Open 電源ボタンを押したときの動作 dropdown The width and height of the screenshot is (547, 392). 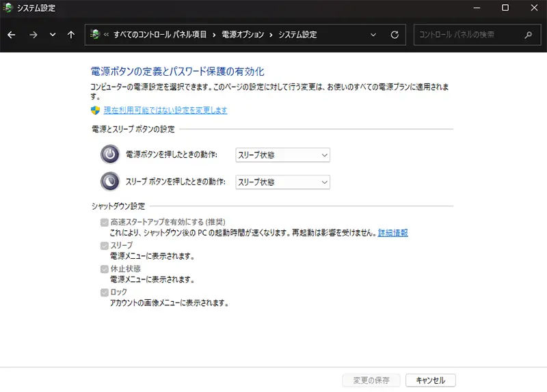(x=283, y=155)
